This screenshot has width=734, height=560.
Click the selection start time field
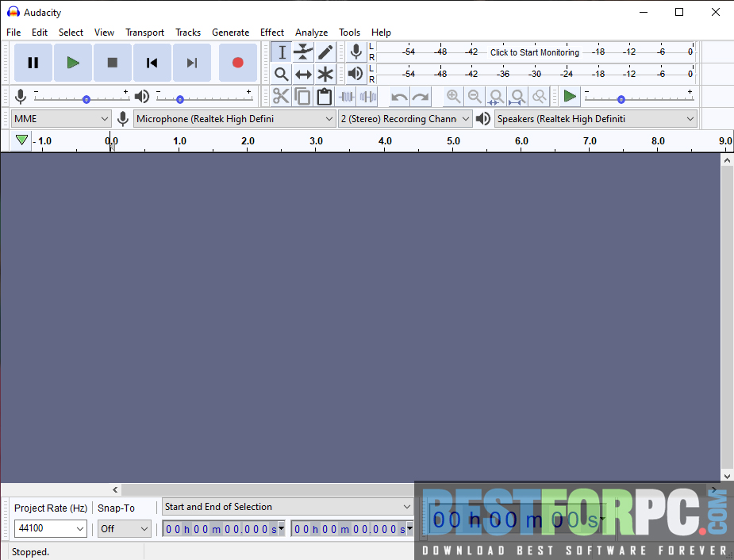[x=223, y=528]
